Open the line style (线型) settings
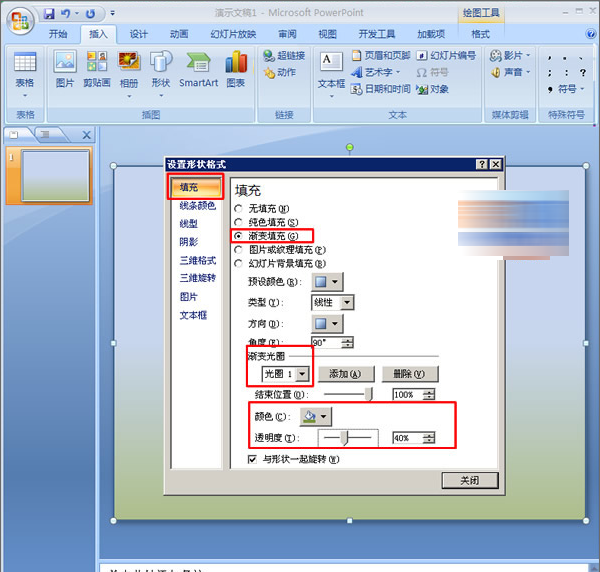 point(189,224)
